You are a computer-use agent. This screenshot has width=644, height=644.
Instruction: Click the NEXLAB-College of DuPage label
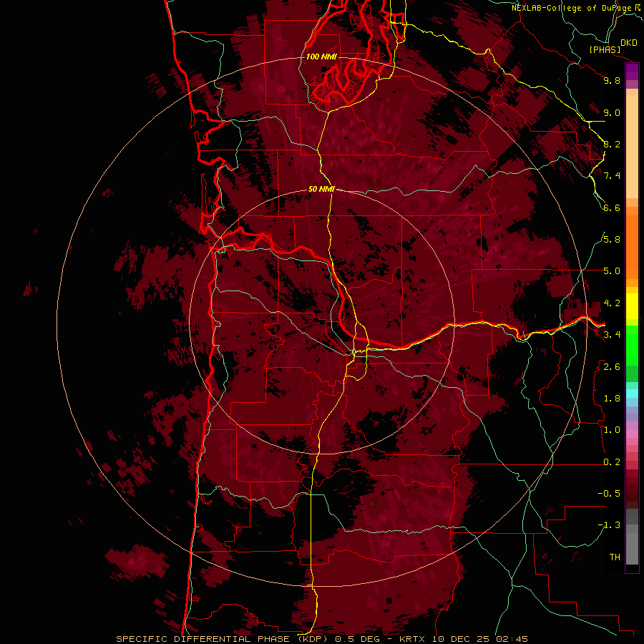click(572, 8)
